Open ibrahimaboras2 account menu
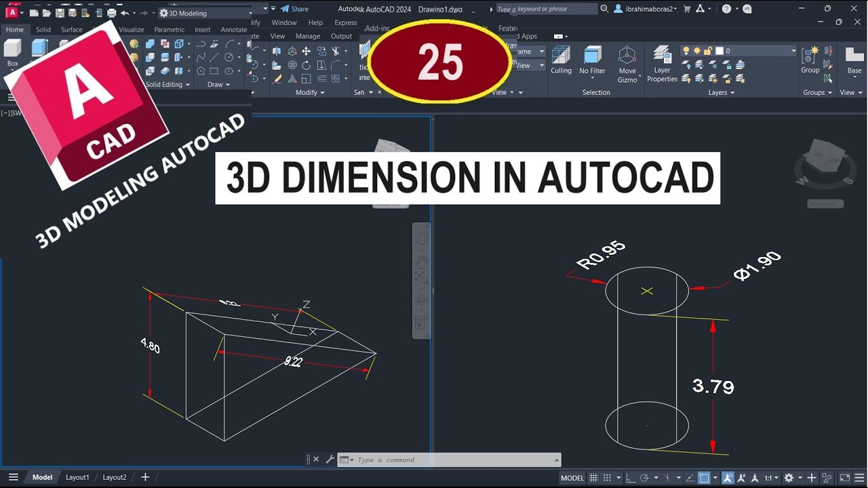This screenshot has width=868, height=488. 645,9
